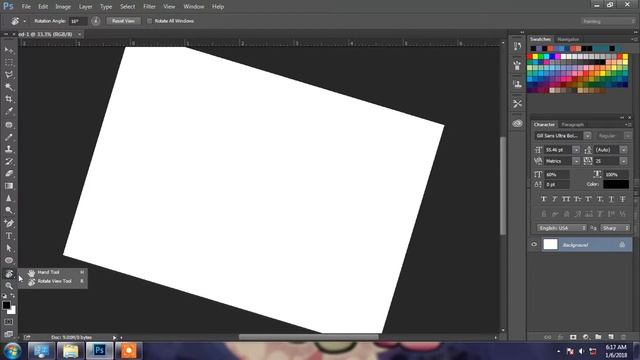The height and width of the screenshot is (360, 640).
Task: Hide the Background layer with eye icon
Action: coord(534,244)
